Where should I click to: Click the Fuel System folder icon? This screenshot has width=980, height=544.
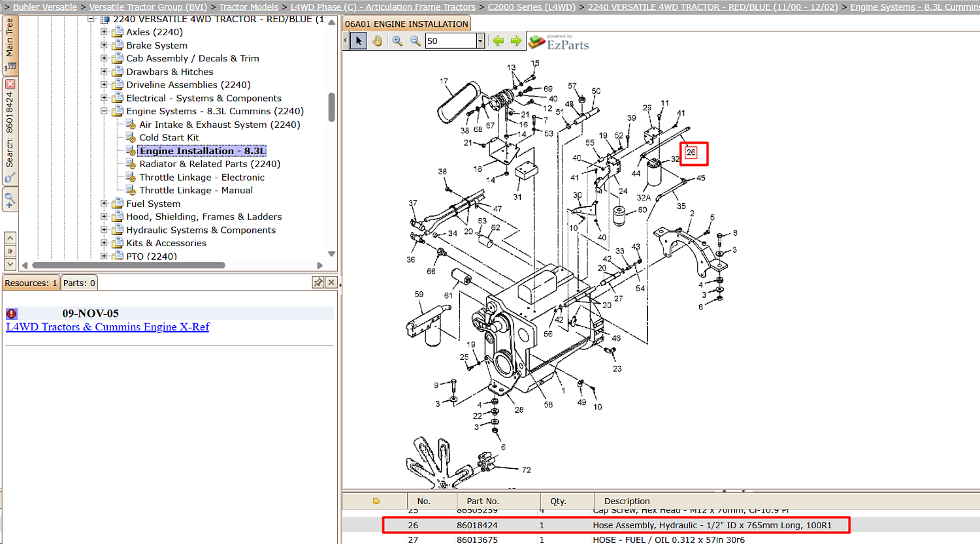(x=118, y=204)
